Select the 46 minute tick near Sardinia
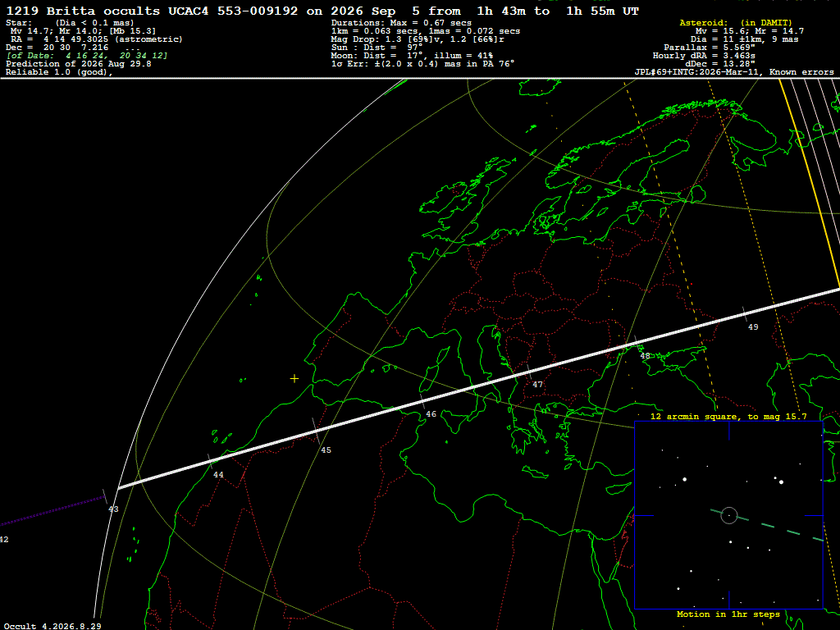This screenshot has width=840, height=630. point(431,414)
